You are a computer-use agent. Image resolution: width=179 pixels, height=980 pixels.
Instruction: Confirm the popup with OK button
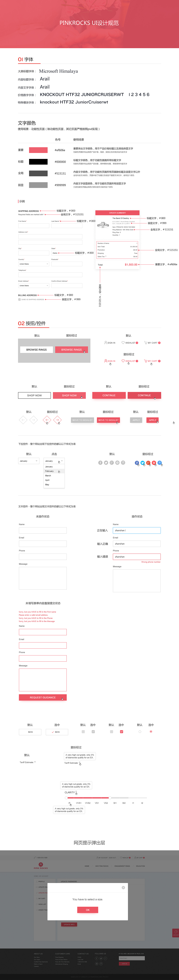(88, 910)
